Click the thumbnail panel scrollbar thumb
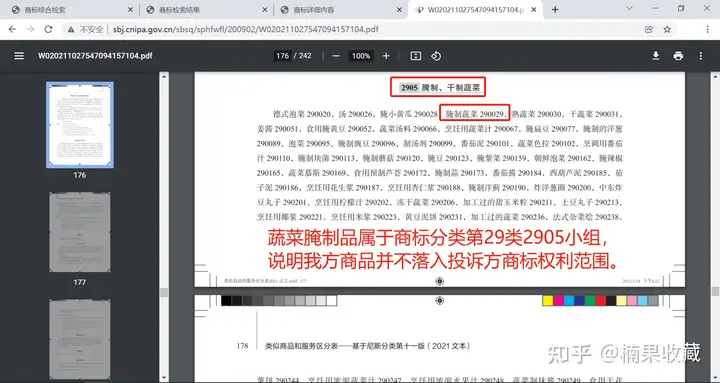Screen dimensions: 720x383 (164, 292)
